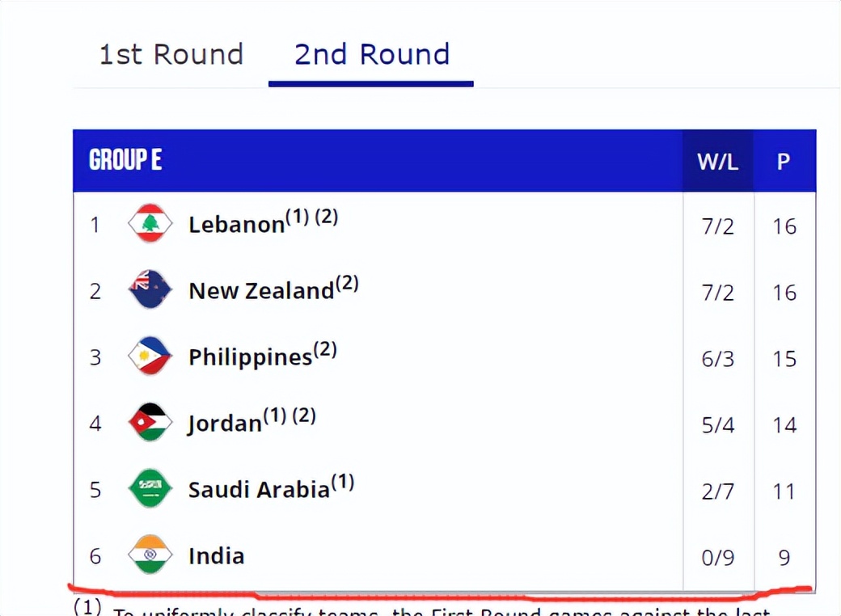Viewport: 841px width, 616px height.
Task: Click Philippines' 15 points value
Action: [x=784, y=359]
